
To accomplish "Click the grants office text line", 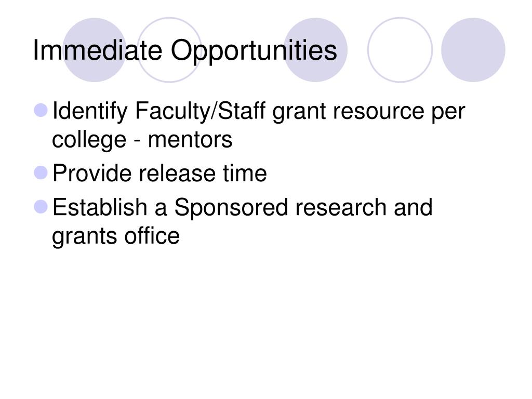I will pos(116,236).
